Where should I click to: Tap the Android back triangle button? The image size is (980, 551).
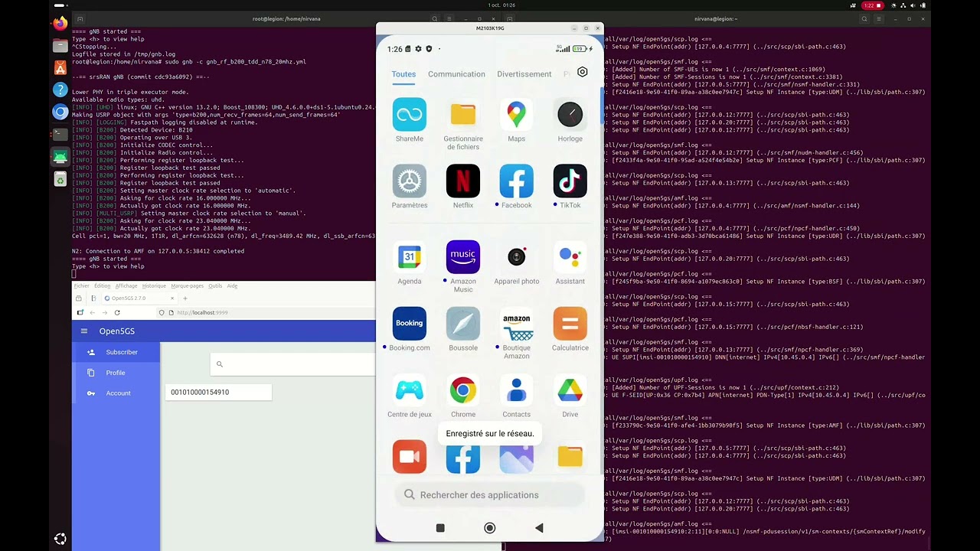[539, 528]
